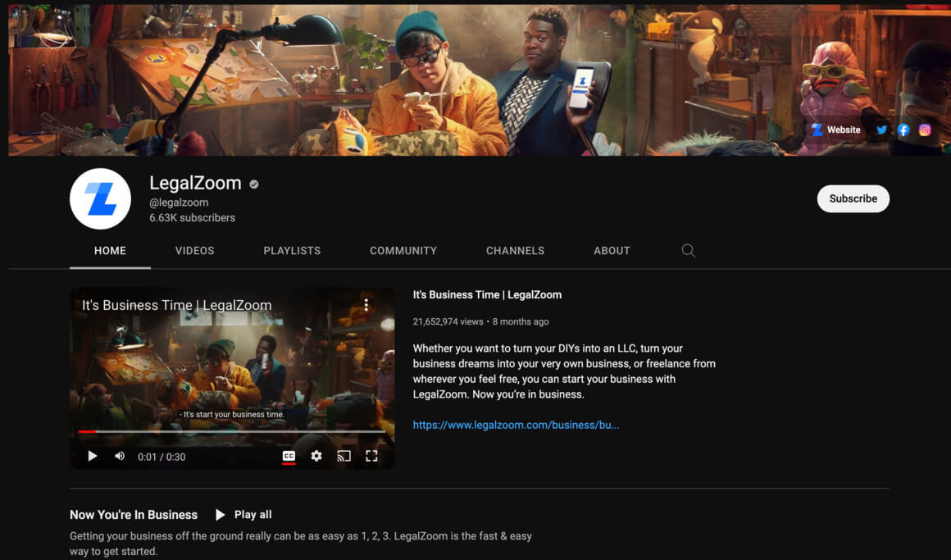The image size is (951, 560).
Task: Click the video title overlay in player
Action: (x=176, y=305)
